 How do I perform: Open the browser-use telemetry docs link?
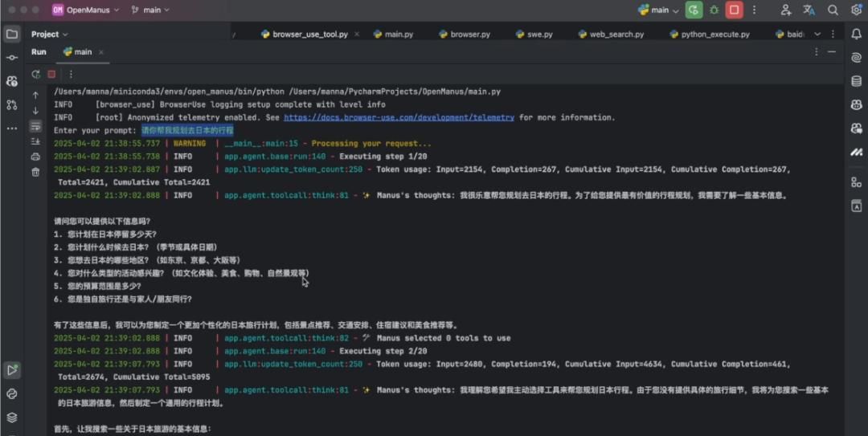[x=399, y=117]
